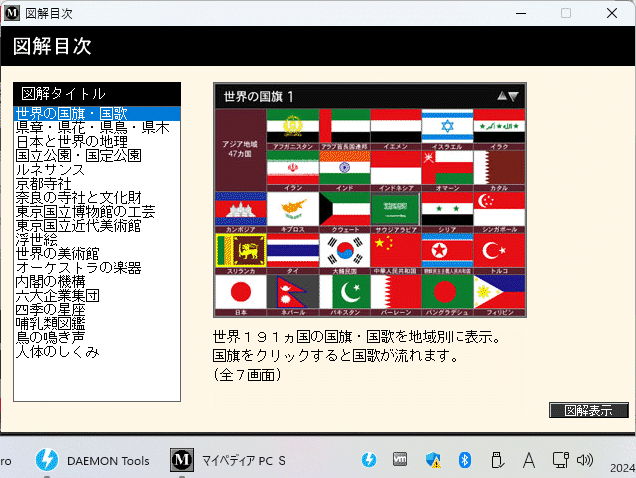Choose the Nepal flag (ネパール)
The width and height of the screenshot is (636, 478).
point(291,291)
